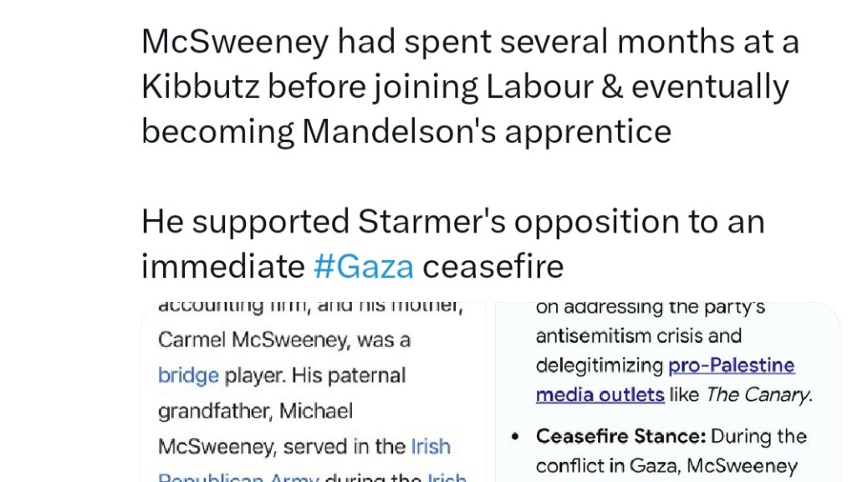Open the right attached screenshot about Ceasefire Stance
The image size is (868, 482).
point(667,392)
